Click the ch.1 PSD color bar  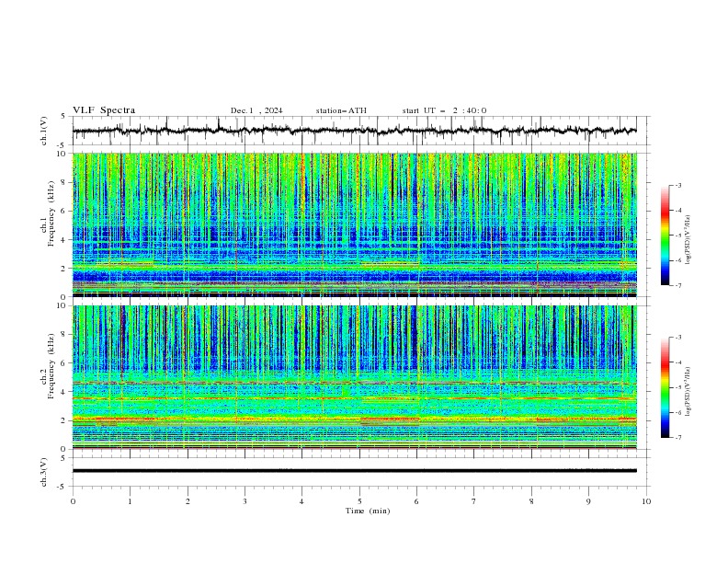pos(665,236)
